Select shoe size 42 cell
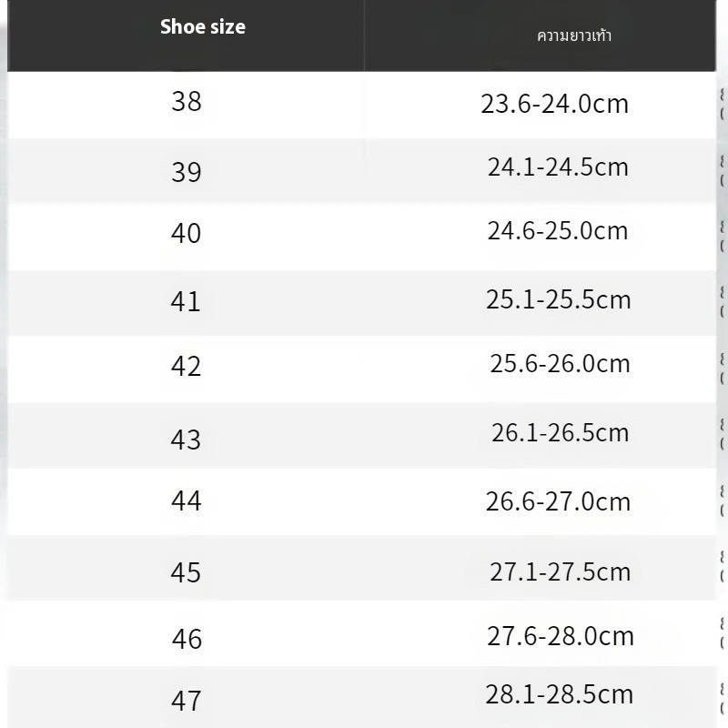 (186, 366)
